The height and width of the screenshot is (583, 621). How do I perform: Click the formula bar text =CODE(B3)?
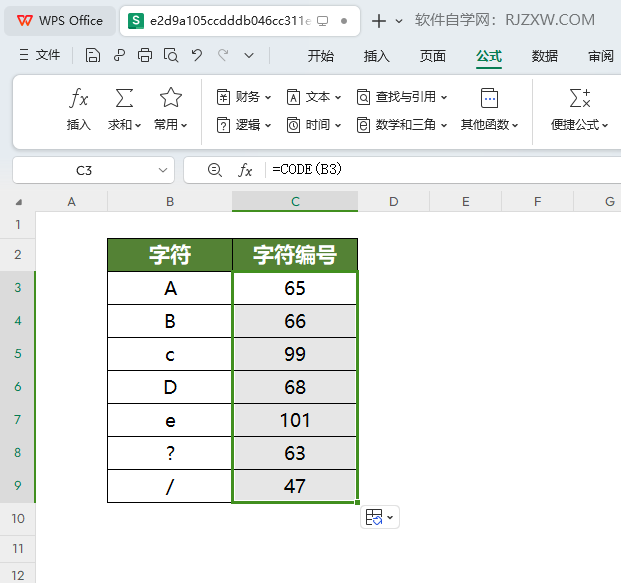tap(307, 170)
